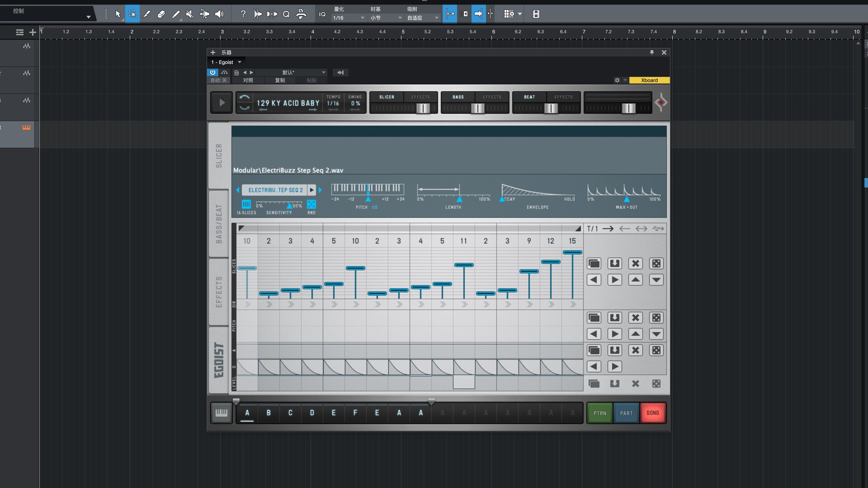The height and width of the screenshot is (488, 868).
Task: Select the Range selection tool
Action: pos(132,14)
